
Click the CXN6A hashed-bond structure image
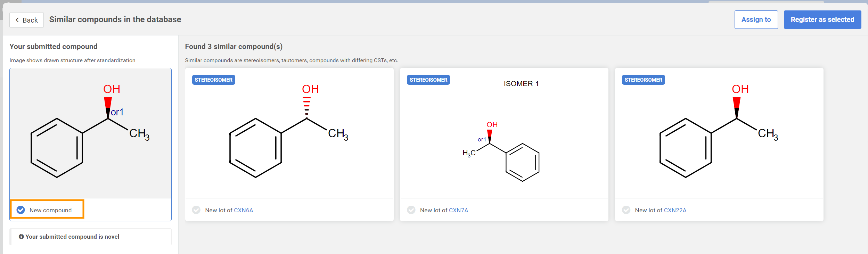[289, 133]
